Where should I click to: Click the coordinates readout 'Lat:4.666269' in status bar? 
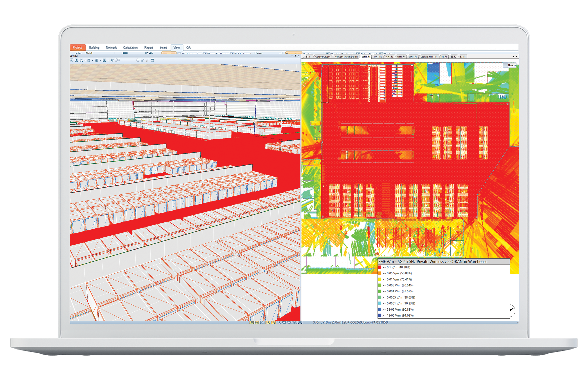pyautogui.click(x=352, y=322)
